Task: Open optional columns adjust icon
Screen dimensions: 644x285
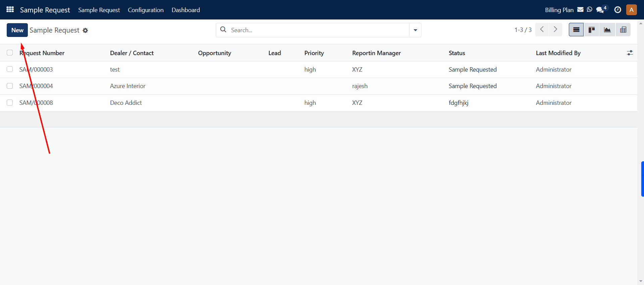Action: pyautogui.click(x=630, y=53)
